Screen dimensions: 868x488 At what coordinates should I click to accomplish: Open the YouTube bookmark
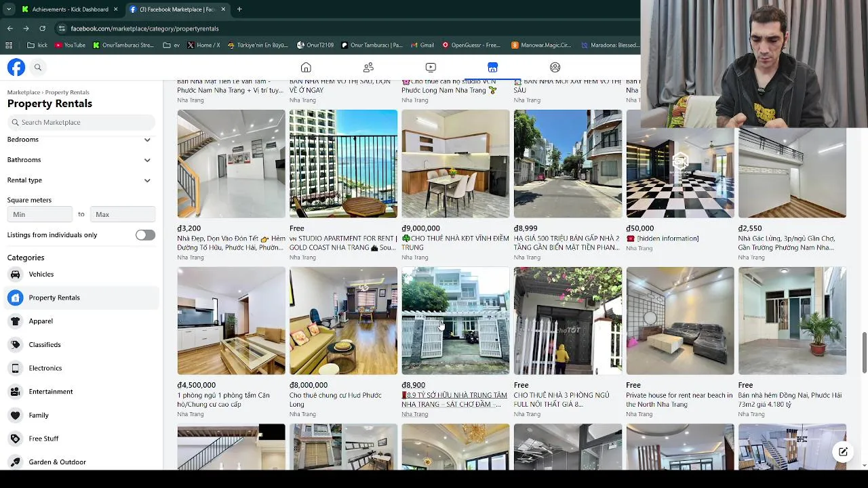[70, 45]
